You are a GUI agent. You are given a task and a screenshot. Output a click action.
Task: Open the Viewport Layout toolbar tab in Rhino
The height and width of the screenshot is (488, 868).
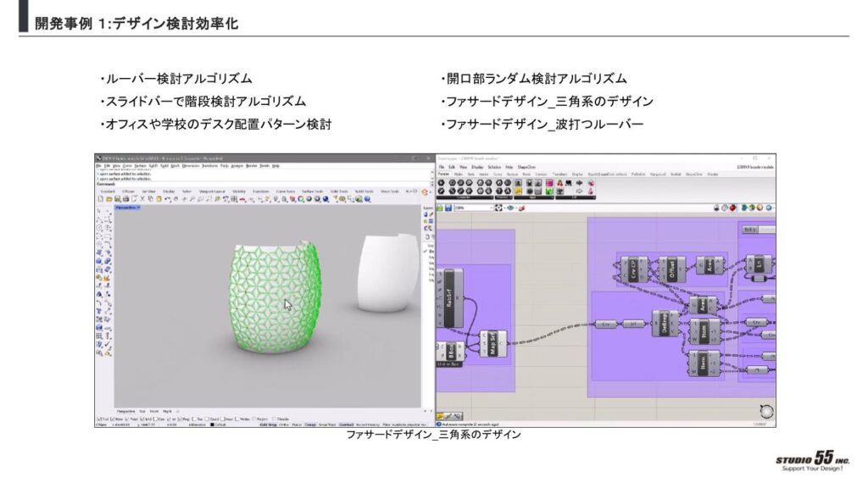click(212, 191)
